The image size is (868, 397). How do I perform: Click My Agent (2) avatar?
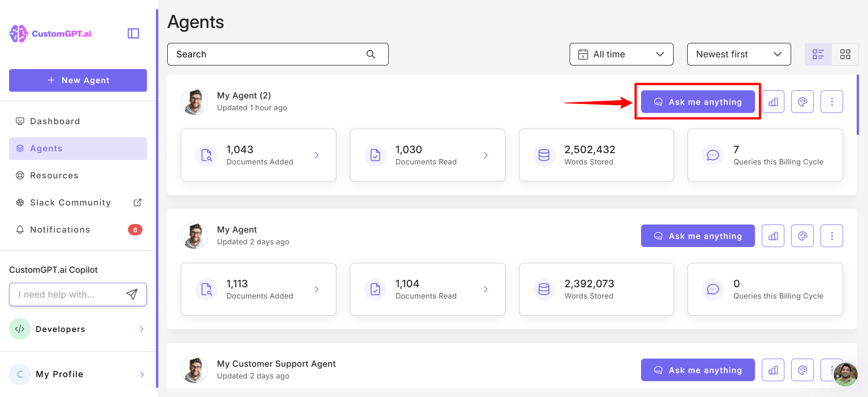(x=194, y=102)
